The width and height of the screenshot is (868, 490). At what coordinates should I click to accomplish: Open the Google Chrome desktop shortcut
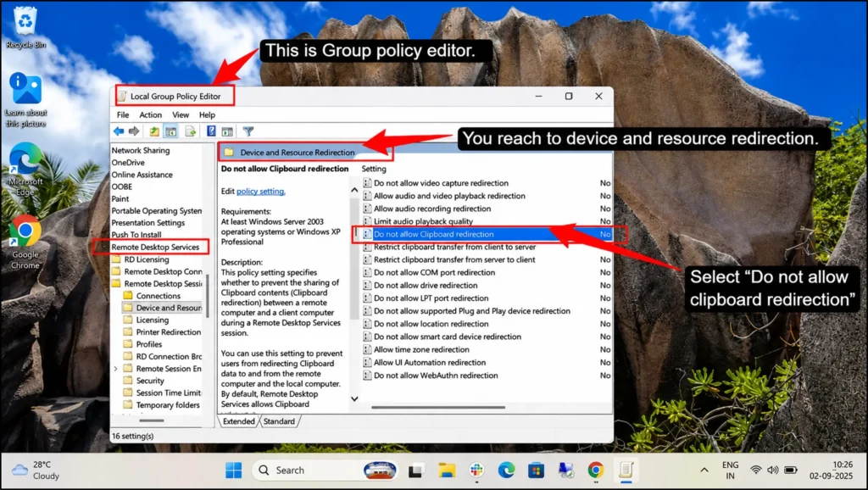(25, 242)
